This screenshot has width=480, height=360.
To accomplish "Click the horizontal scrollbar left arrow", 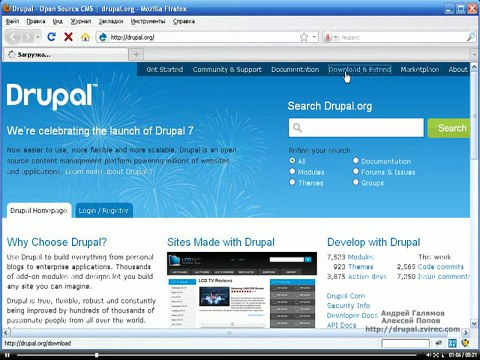I will [6, 332].
